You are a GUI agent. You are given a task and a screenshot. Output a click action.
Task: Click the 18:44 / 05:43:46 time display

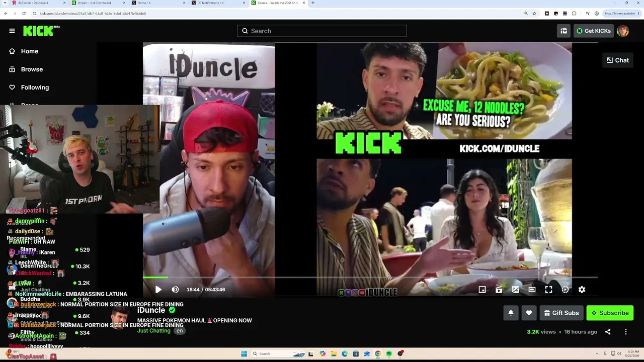tap(206, 290)
